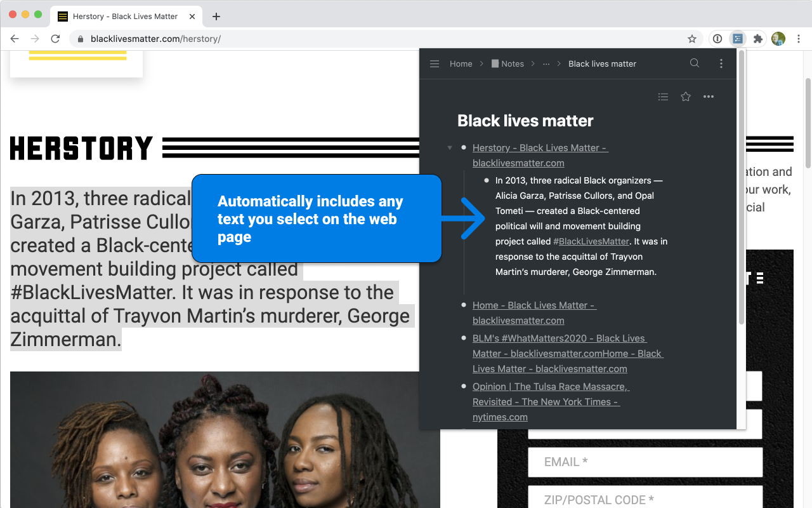Bookmark this page with the star icon
The height and width of the screenshot is (508, 812).
[x=692, y=39]
